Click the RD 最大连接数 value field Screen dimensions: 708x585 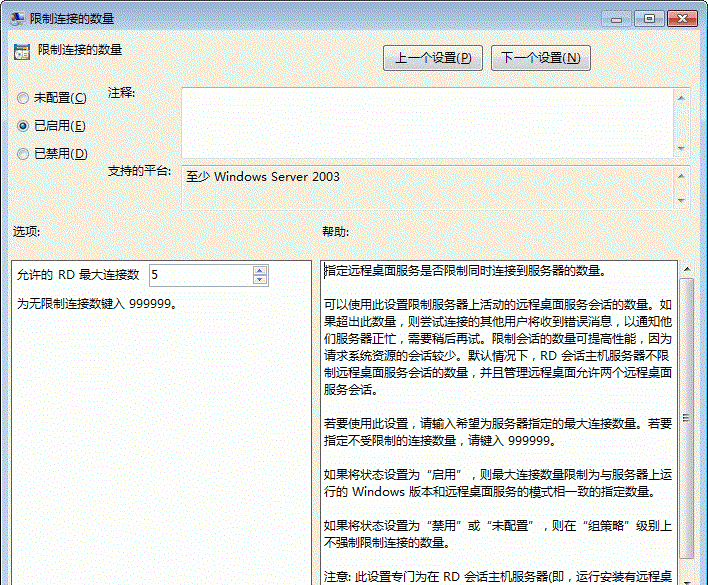[x=201, y=275]
